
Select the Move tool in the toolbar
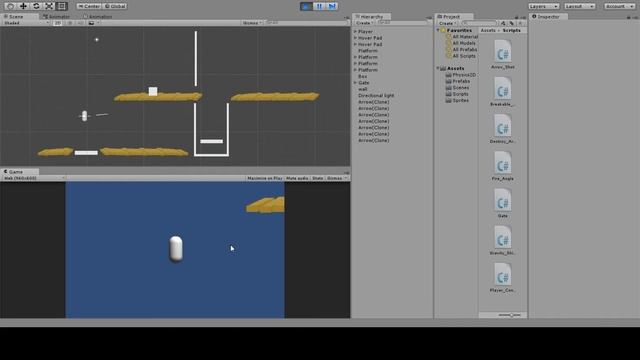(x=23, y=6)
